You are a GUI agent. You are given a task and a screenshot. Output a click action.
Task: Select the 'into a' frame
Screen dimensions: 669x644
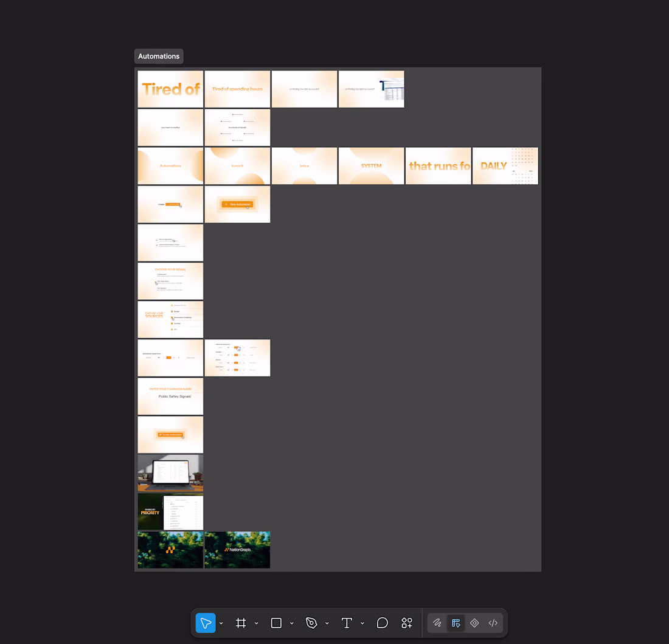[304, 166]
